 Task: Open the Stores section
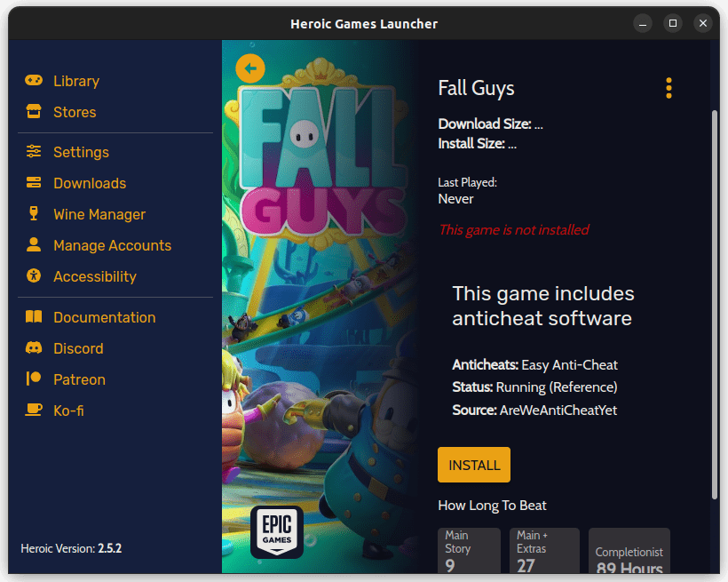pyautogui.click(x=75, y=112)
